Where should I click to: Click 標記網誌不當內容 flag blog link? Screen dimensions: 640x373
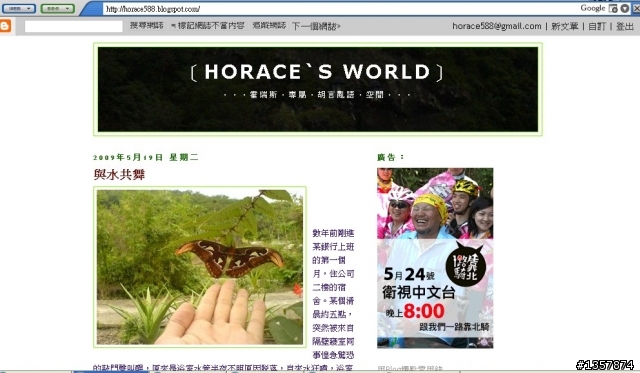coord(208,26)
